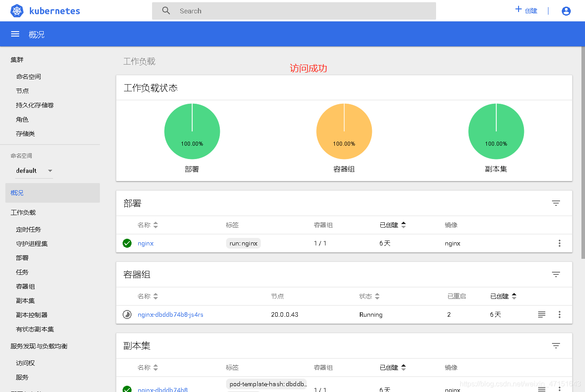Open filter for 容器组 card
The width and height of the screenshot is (585, 392).
click(x=556, y=274)
